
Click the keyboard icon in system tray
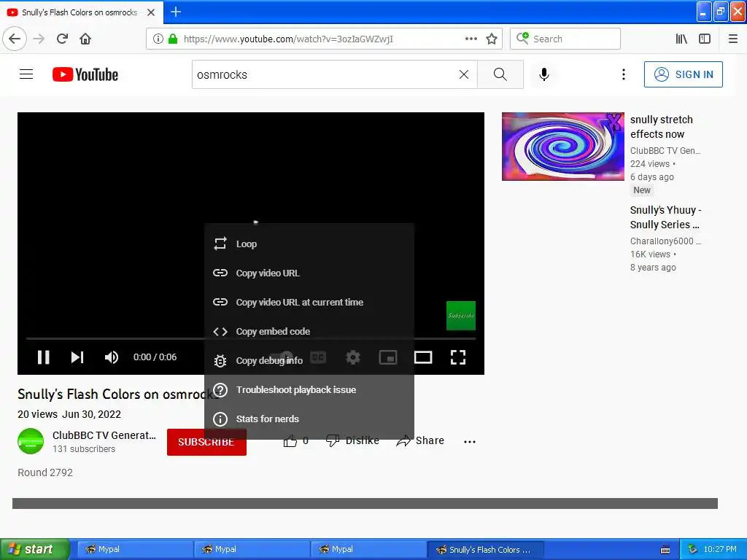665,550
